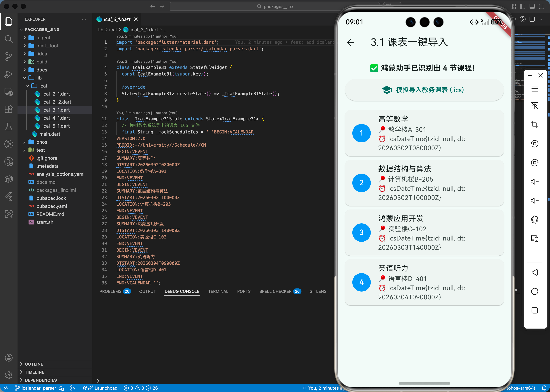Image resolution: width=550 pixels, height=392 pixels.
Task: Open the Search view in activity bar
Action: tap(9, 39)
